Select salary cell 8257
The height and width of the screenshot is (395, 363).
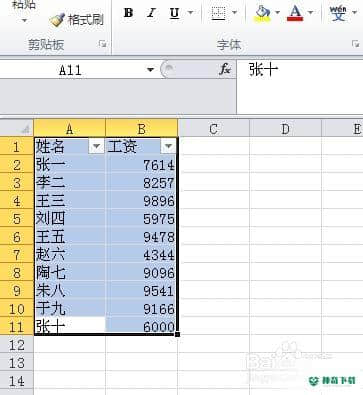pos(142,183)
